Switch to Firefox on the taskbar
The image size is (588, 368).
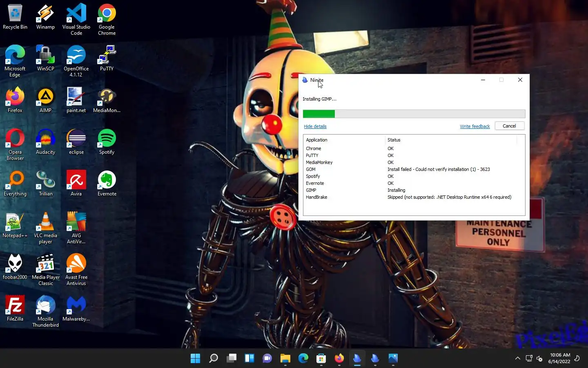(339, 359)
